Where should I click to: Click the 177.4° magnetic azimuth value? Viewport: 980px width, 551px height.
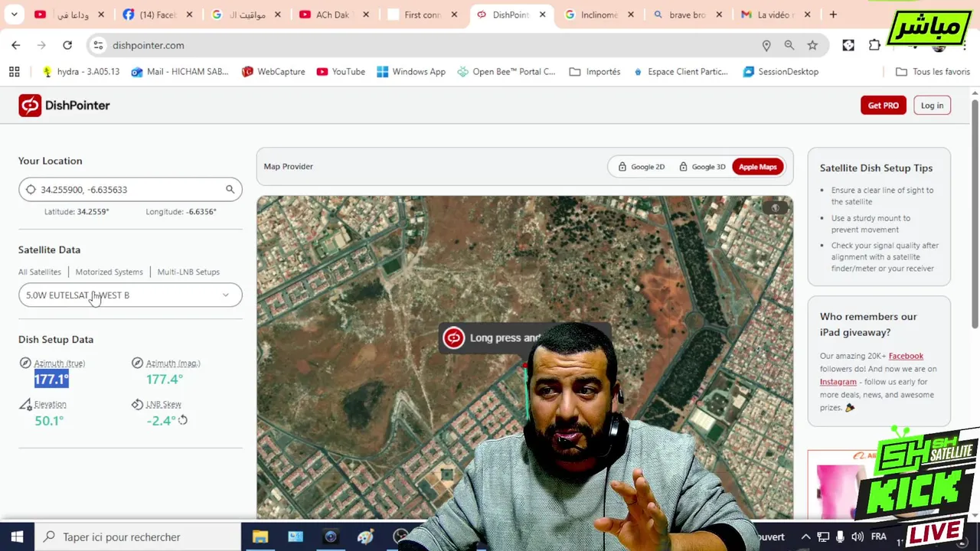tap(165, 379)
